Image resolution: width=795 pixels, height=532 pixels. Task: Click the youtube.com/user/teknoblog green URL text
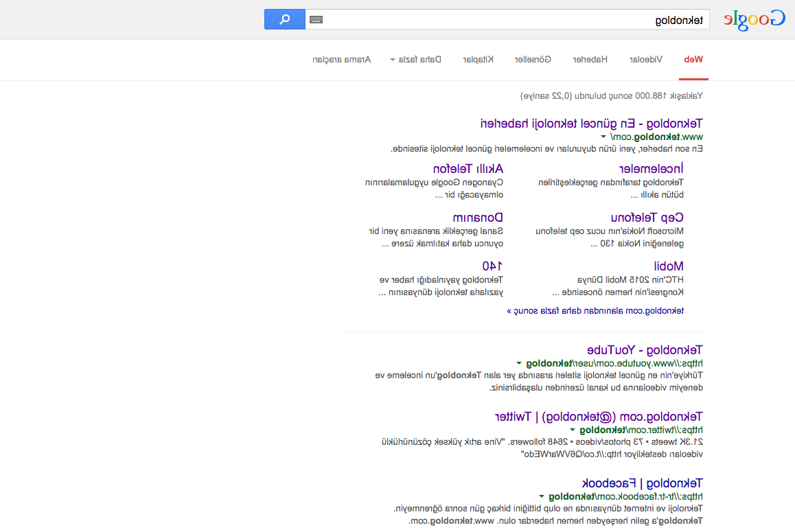pos(614,364)
